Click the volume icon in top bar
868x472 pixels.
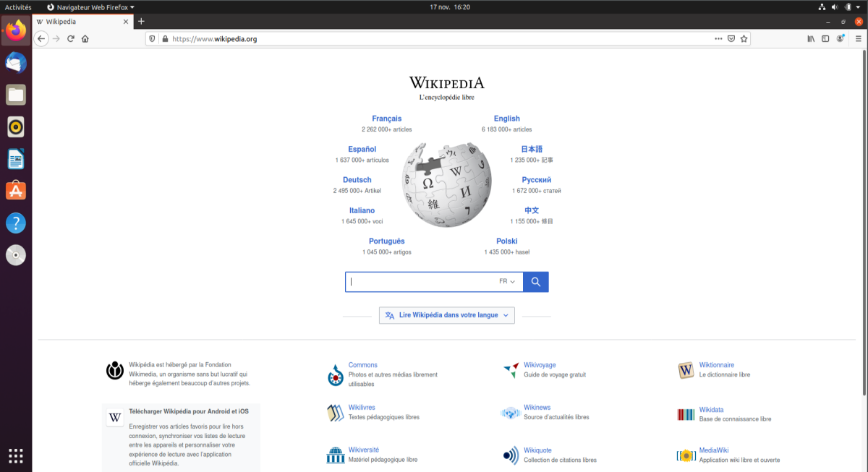tap(835, 7)
